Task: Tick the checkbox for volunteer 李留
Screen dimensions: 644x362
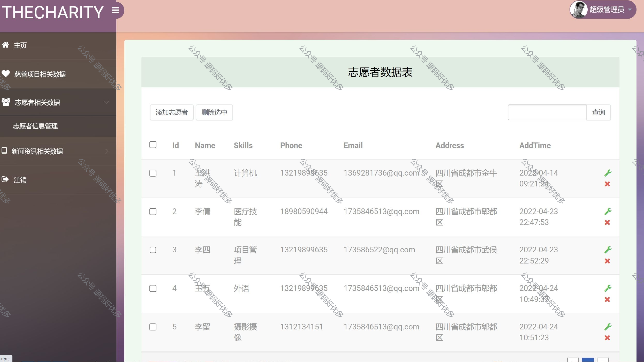Action: (x=153, y=327)
